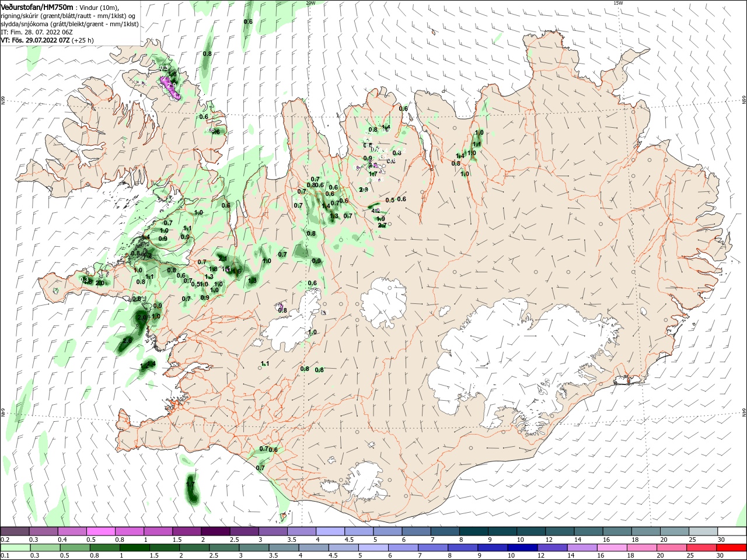Select the bright pink 0.5 swatch, upper legend row
The image size is (747, 560).
[100, 531]
